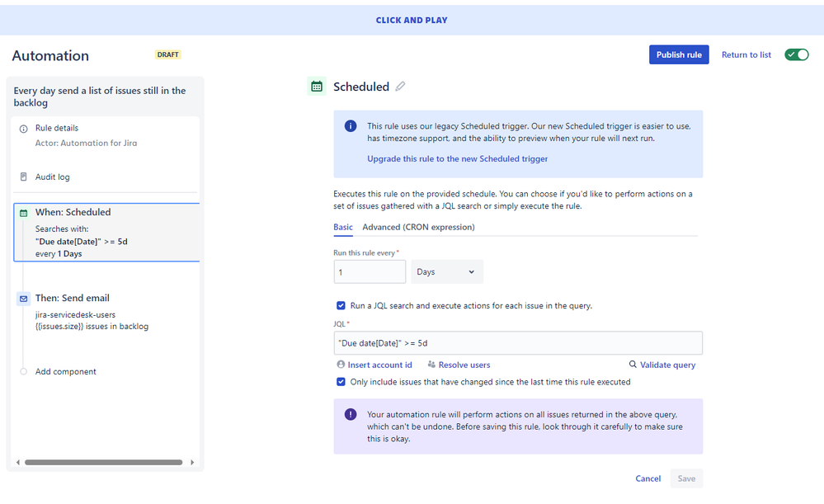Switch to the Basic tab
The height and width of the screenshot is (504, 824).
coord(343,227)
